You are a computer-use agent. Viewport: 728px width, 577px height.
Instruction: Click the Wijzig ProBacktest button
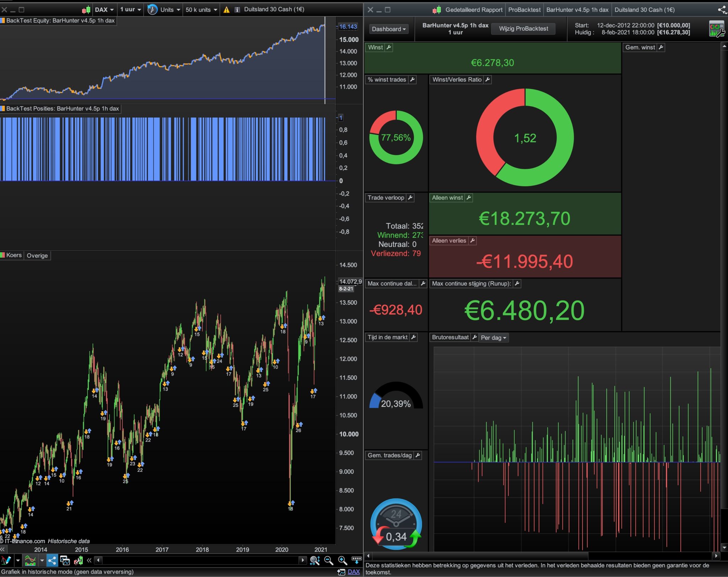(x=523, y=28)
